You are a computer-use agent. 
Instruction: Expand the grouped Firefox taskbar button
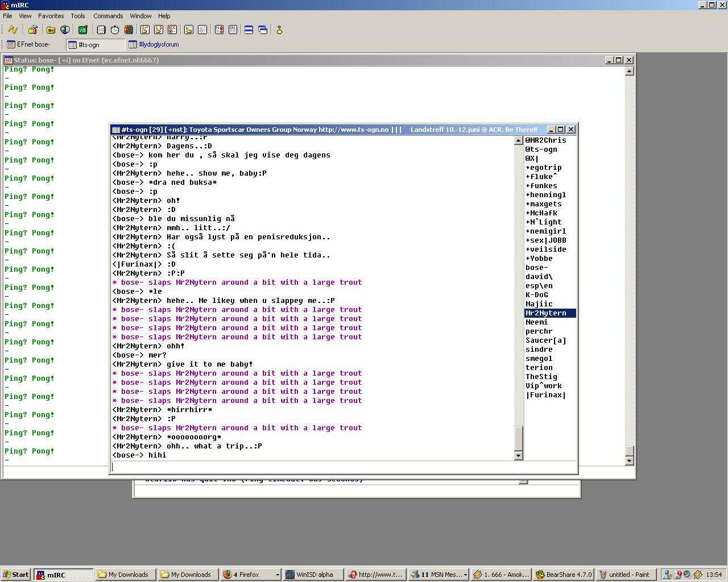point(250,575)
